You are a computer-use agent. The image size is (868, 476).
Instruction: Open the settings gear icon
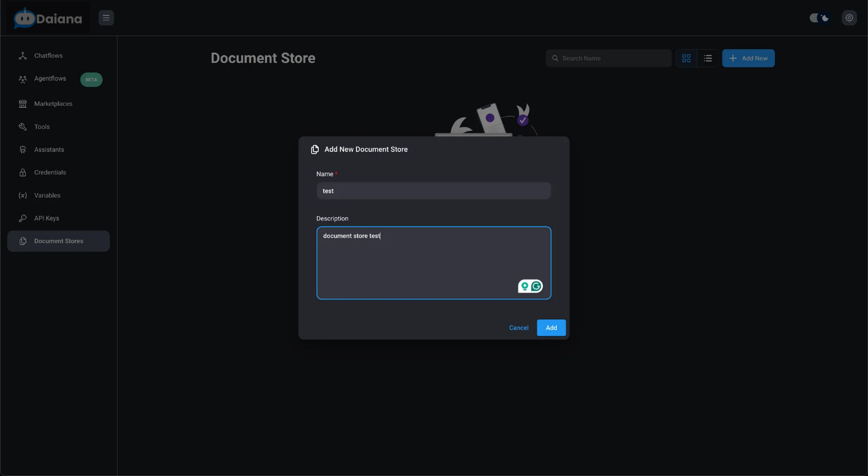tap(849, 18)
